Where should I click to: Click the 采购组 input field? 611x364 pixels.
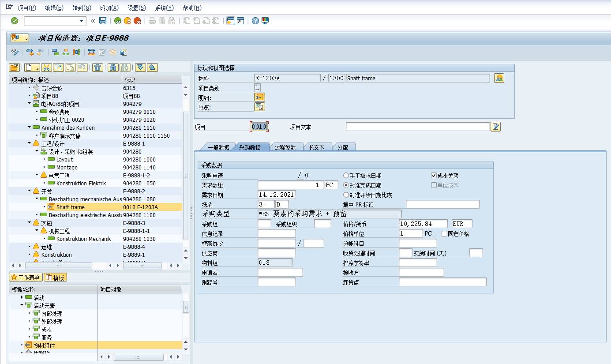[x=263, y=223]
